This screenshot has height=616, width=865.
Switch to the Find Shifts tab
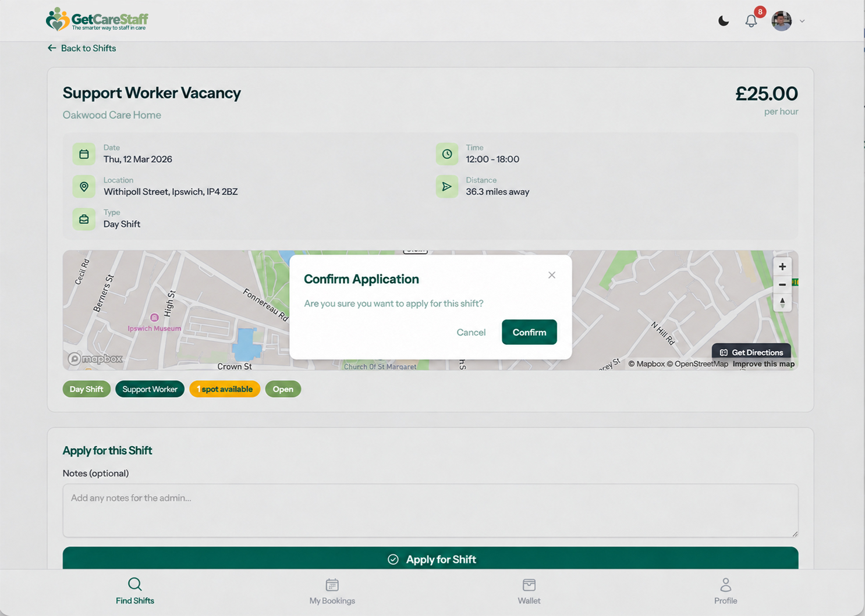tap(135, 592)
